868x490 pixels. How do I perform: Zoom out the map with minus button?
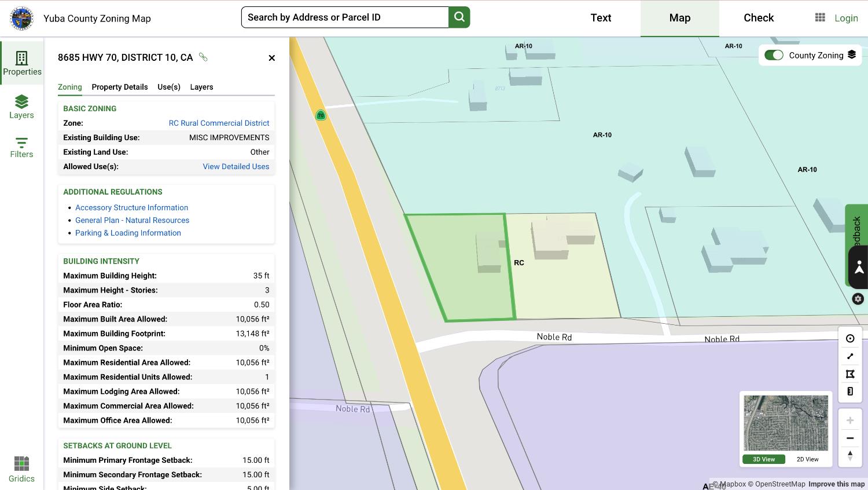(850, 438)
